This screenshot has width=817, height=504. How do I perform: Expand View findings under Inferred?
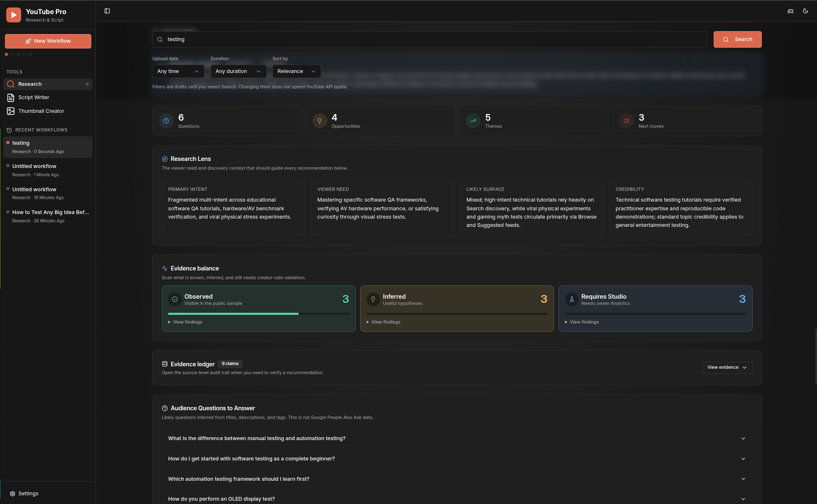tap(383, 322)
